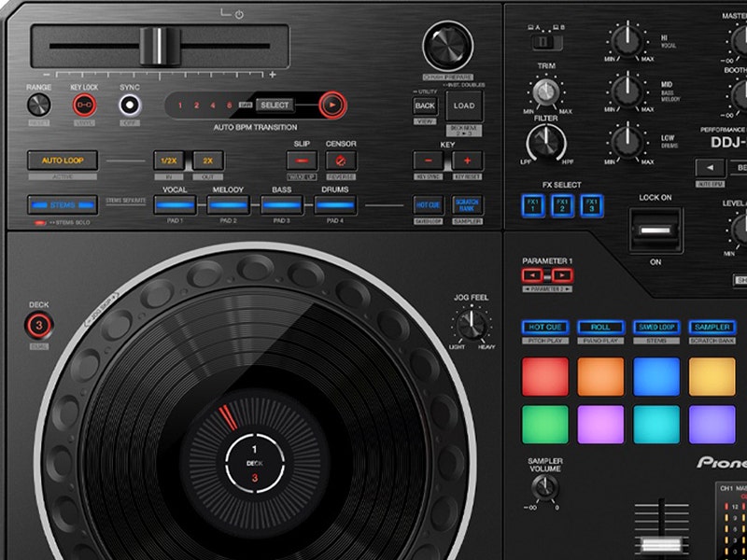Viewport: 747px width, 560px height.
Task: Trigger the green performance pad
Action: pyautogui.click(x=545, y=425)
